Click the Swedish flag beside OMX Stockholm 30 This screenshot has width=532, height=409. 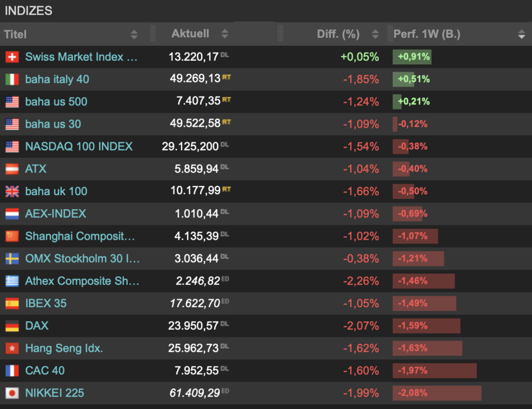(x=12, y=258)
